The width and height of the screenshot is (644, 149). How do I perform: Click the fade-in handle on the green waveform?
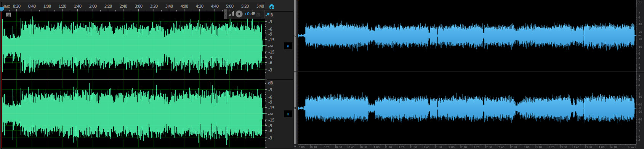coord(8,15)
